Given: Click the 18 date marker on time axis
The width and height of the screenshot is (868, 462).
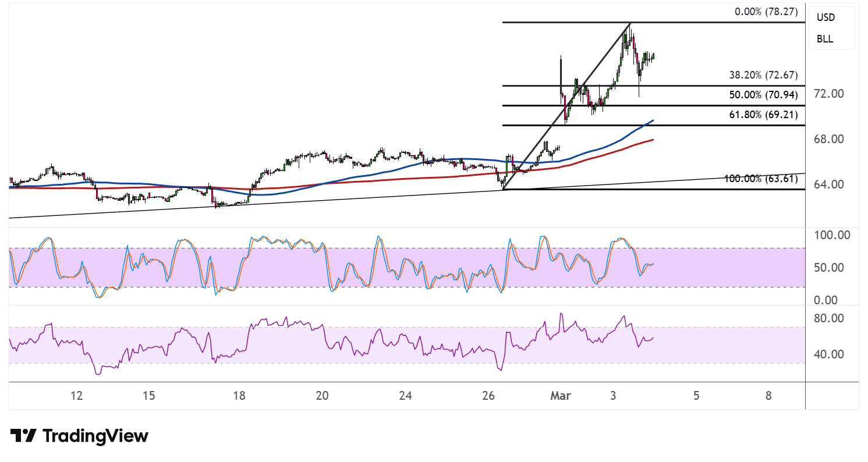Looking at the screenshot, I should [239, 396].
